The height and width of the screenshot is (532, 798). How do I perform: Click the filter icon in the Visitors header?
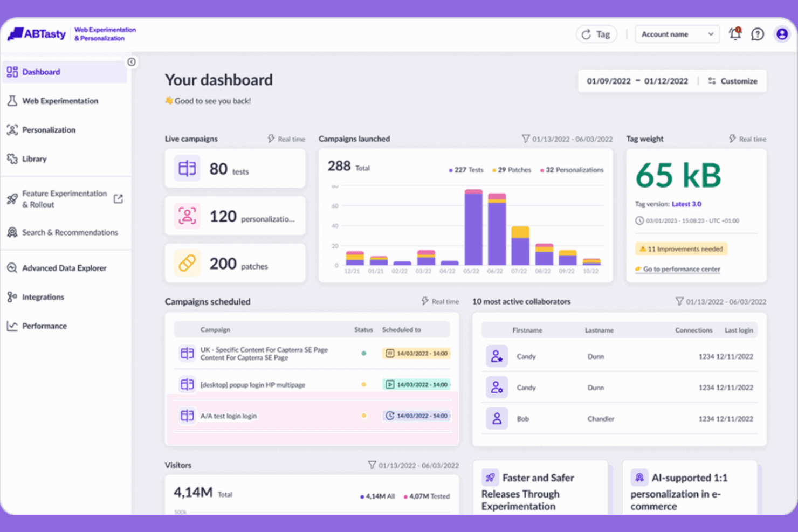click(372, 465)
